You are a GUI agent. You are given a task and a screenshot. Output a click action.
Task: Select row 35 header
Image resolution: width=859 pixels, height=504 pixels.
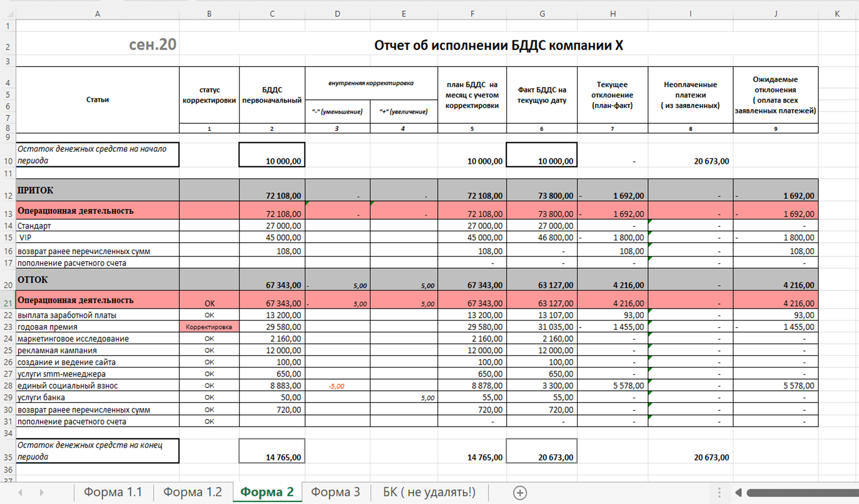8,451
